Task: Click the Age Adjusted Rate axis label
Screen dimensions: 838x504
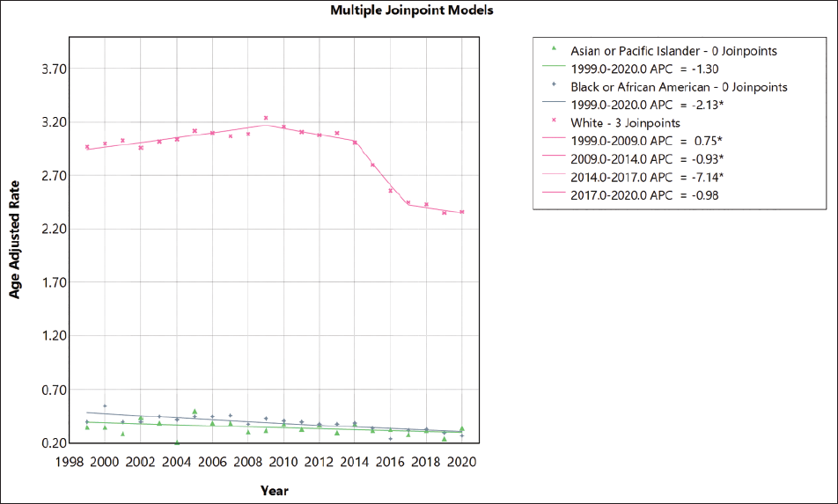Action: click(x=14, y=240)
